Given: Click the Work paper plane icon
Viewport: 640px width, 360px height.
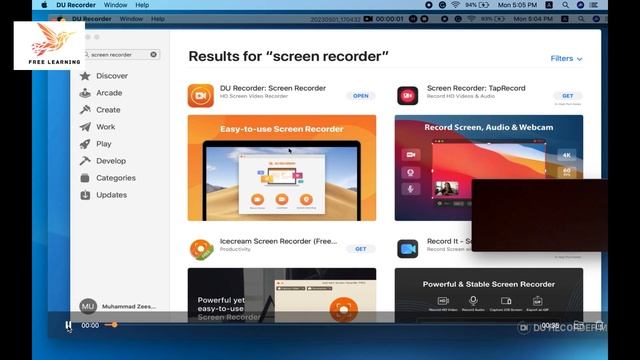Looking at the screenshot, I should [x=85, y=127].
